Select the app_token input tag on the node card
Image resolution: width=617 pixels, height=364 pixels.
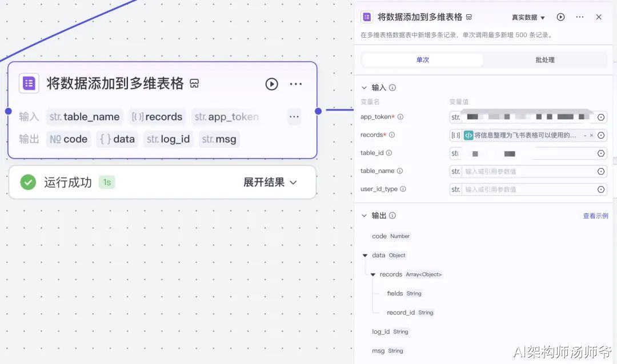227,117
